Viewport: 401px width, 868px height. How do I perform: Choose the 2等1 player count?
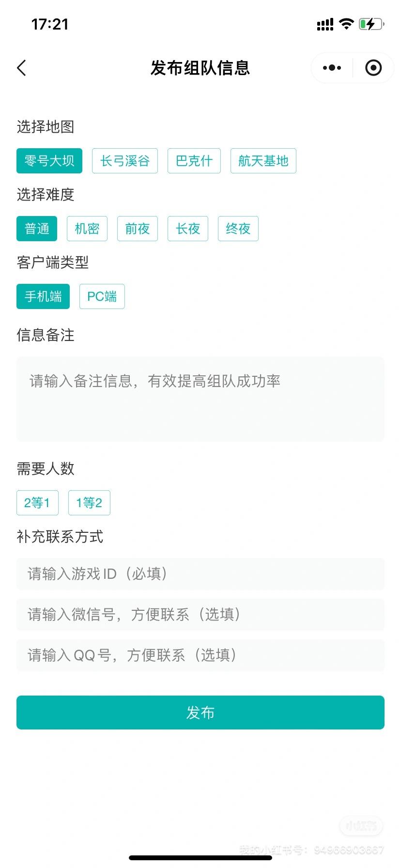coord(37,503)
